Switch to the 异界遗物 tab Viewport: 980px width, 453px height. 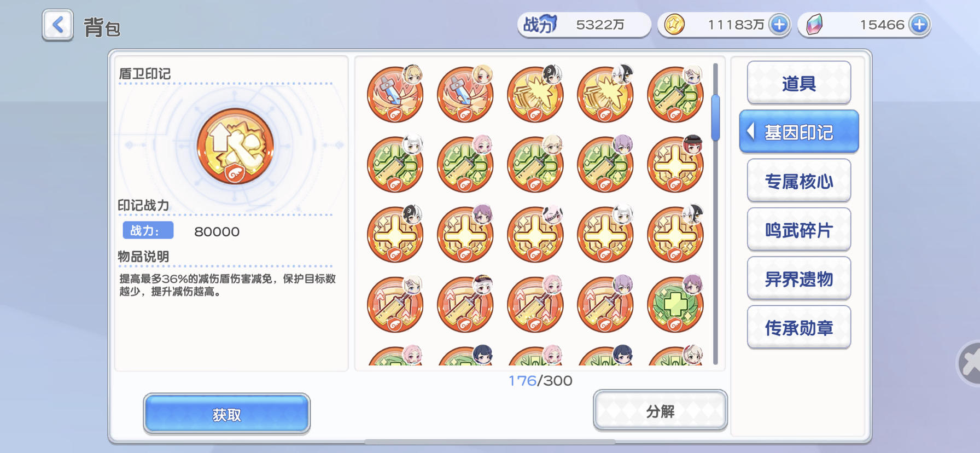pos(799,278)
